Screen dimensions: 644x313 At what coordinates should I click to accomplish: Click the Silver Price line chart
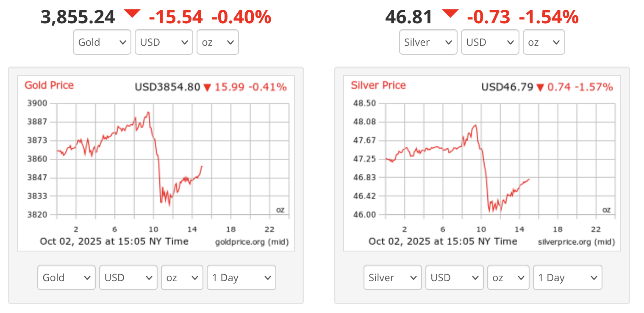point(500,159)
